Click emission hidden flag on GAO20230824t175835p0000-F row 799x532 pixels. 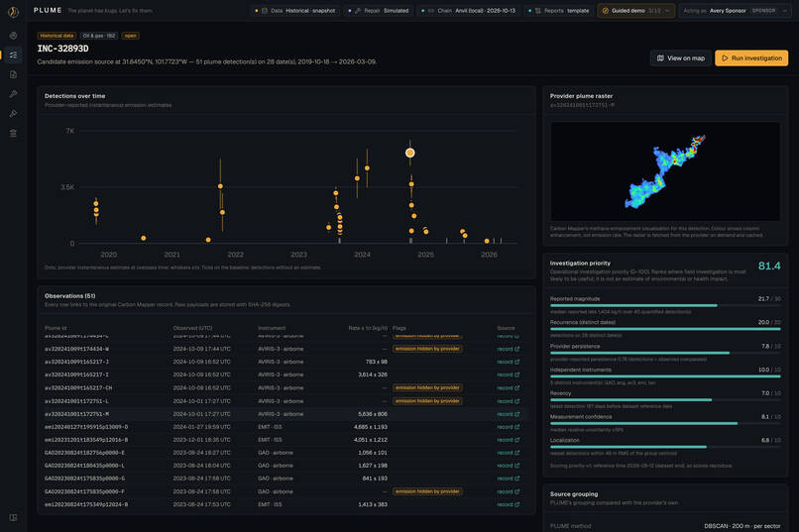click(427, 491)
